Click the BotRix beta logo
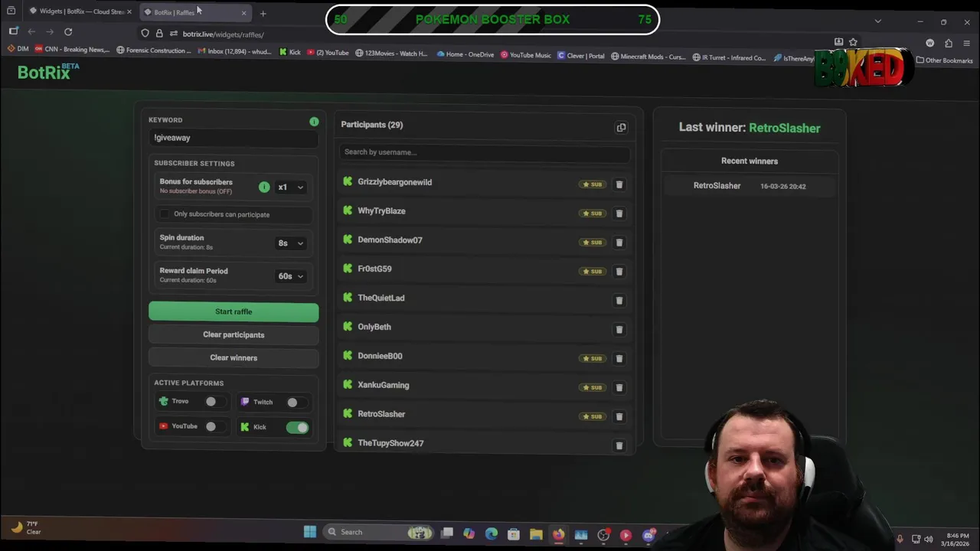980x551 pixels. click(48, 72)
